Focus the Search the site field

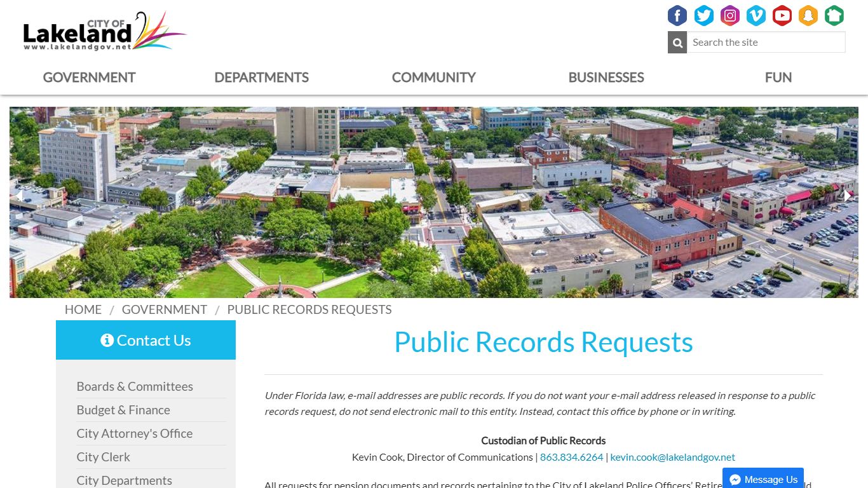(x=766, y=43)
